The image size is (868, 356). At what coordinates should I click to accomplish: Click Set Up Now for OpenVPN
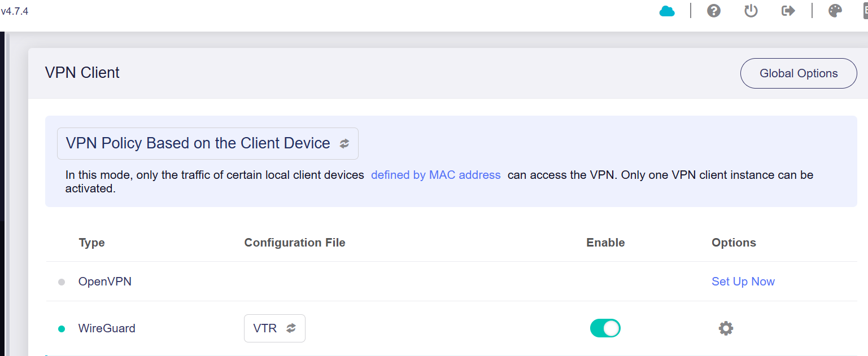743,282
